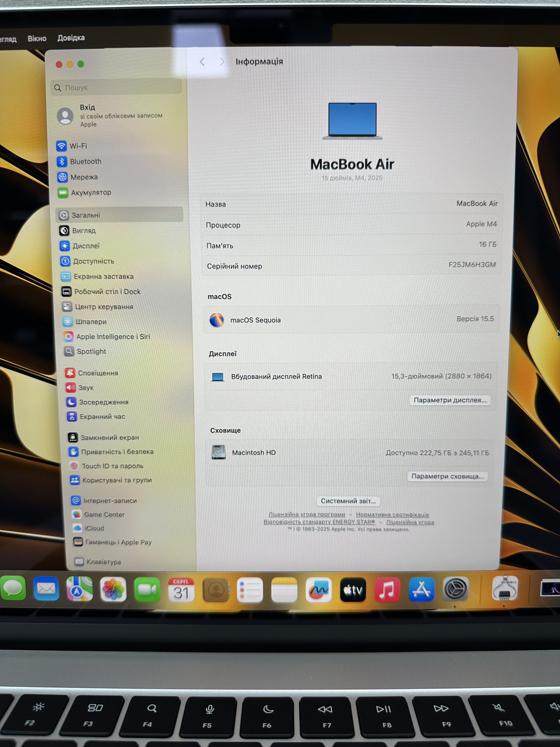
Task: Open Відповідність стандарту ENERGY STAR link
Action: [x=319, y=522]
